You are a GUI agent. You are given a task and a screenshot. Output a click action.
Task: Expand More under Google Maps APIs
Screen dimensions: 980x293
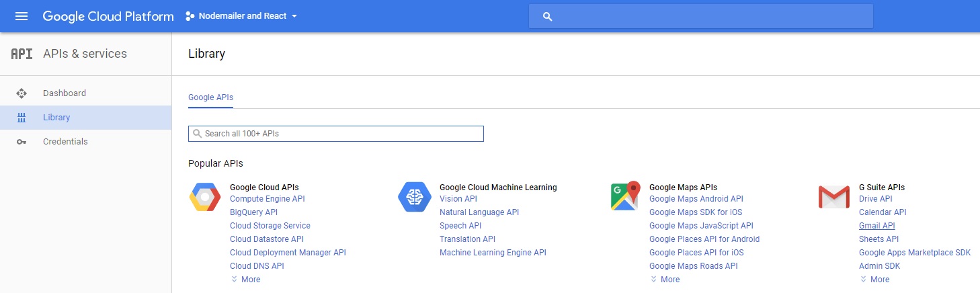tap(665, 280)
